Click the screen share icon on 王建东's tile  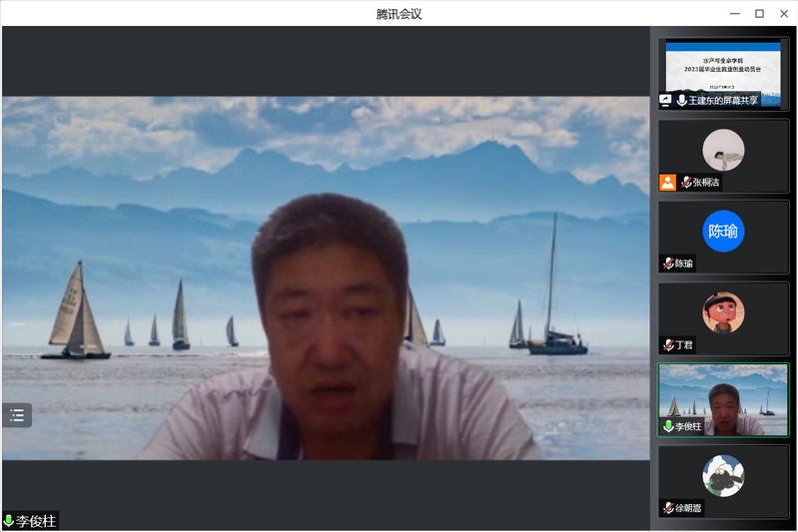click(665, 101)
